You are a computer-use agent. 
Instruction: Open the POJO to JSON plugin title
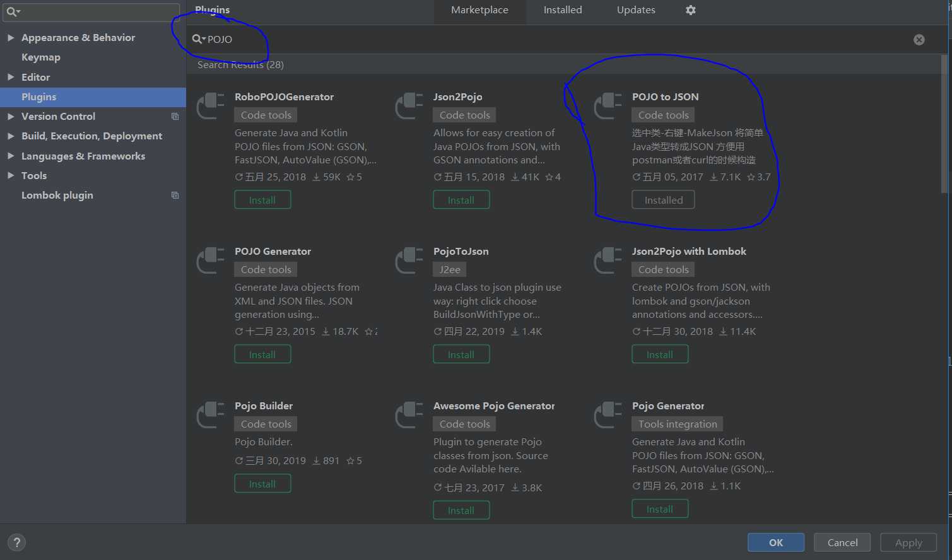click(x=666, y=97)
